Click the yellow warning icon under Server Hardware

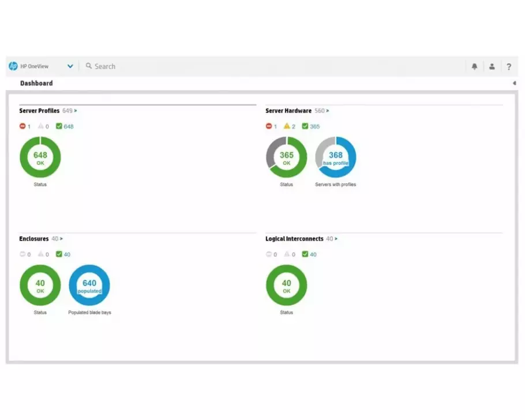(287, 126)
